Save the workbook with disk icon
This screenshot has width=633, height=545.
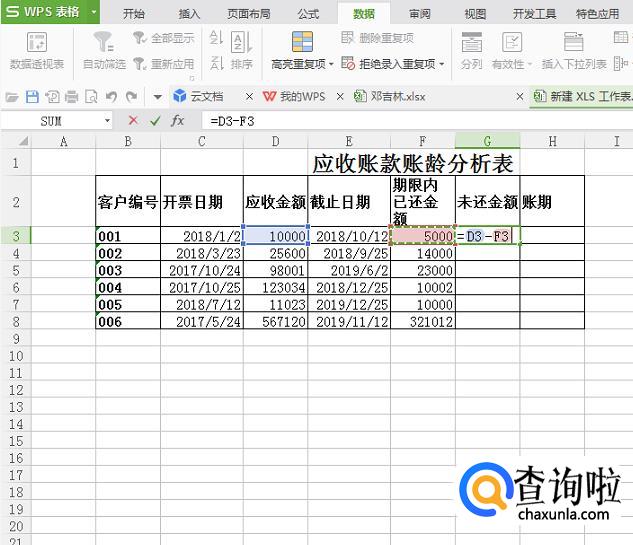[32, 97]
